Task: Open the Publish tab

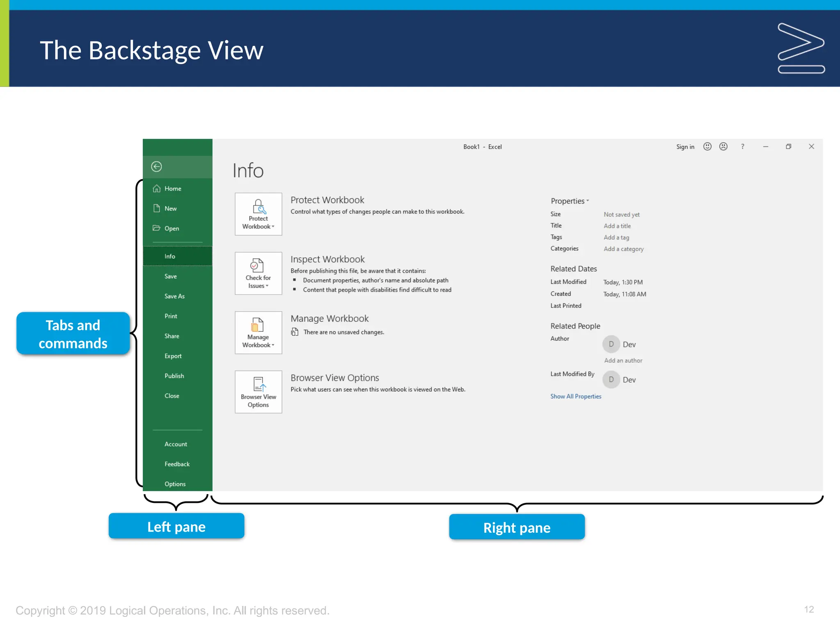Action: [178, 376]
